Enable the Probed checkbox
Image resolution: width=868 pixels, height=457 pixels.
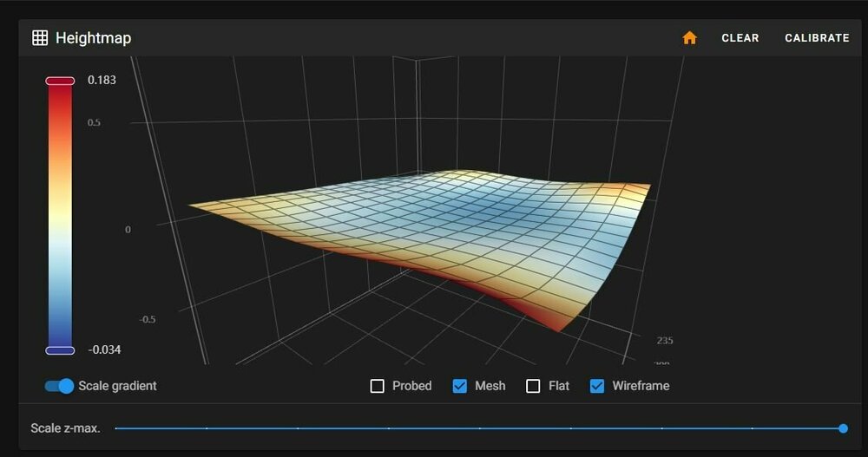point(377,386)
